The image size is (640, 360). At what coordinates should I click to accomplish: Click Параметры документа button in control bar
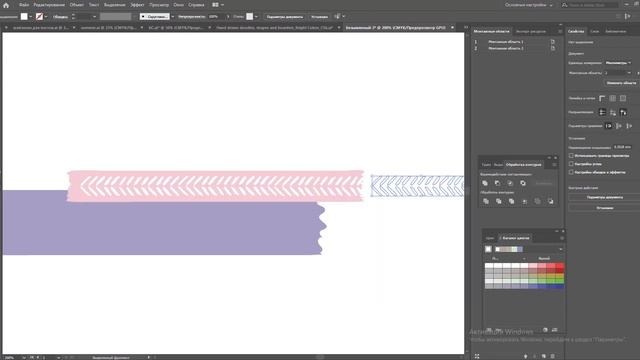coord(284,17)
